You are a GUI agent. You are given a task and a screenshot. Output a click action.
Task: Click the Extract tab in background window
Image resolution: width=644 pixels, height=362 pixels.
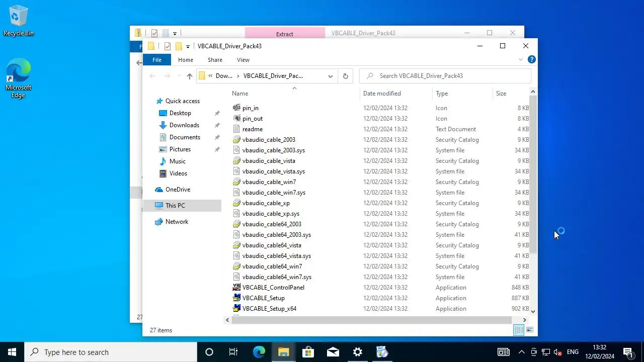(285, 34)
